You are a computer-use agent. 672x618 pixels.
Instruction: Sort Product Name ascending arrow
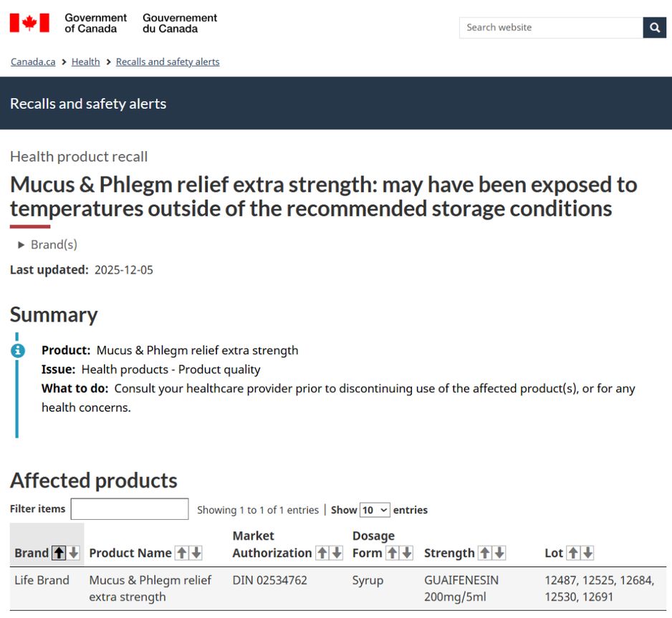182,553
